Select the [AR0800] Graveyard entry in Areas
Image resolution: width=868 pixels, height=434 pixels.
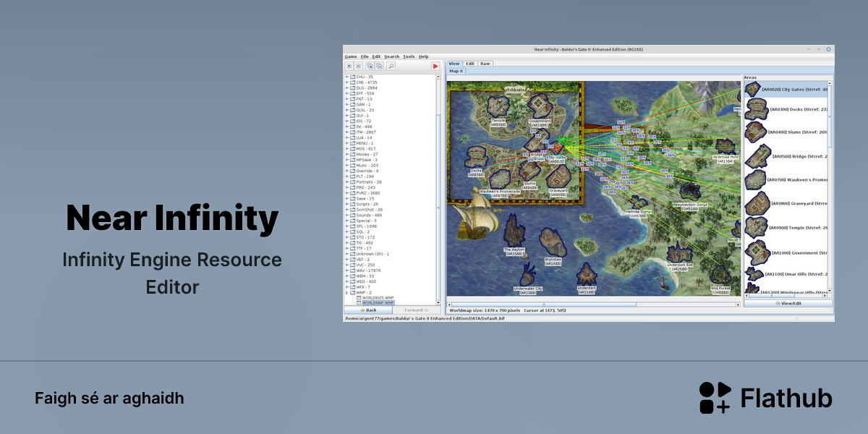tap(786, 204)
